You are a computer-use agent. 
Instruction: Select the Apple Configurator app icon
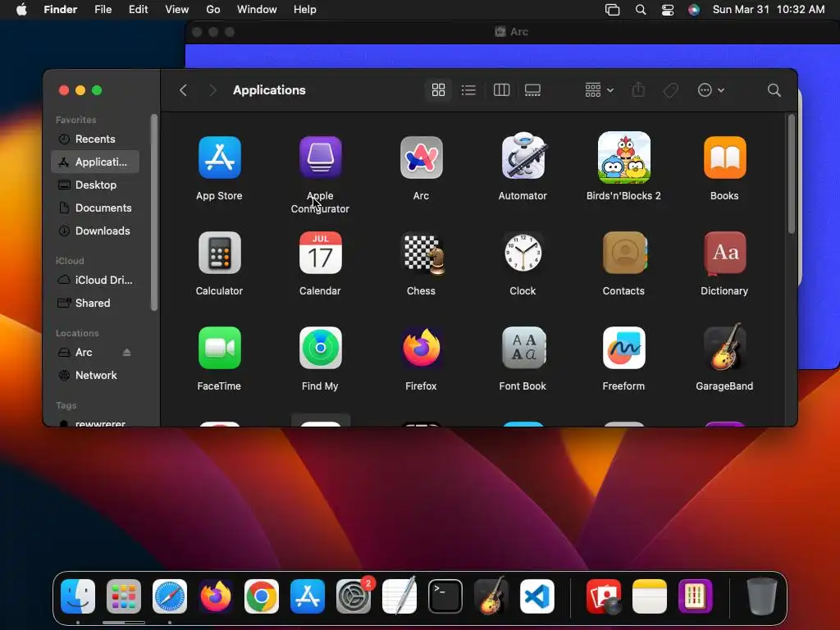click(321, 157)
